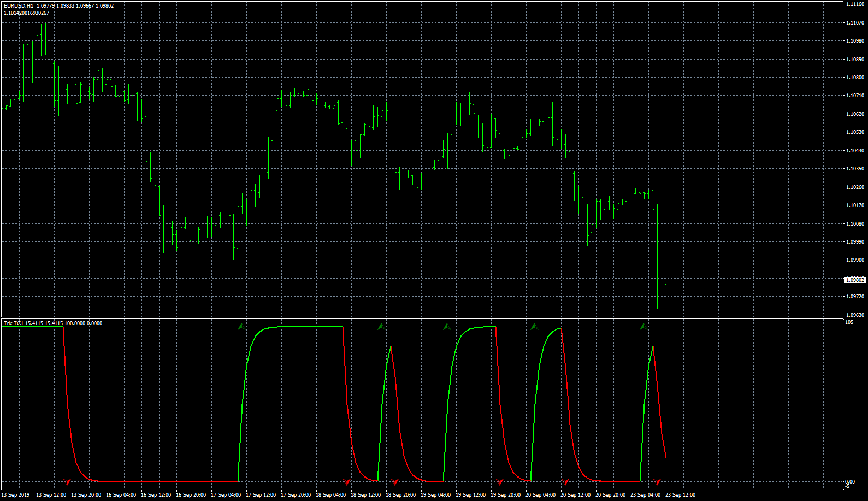Click the 20 Sep 04:00 time label
This screenshot has width=868, height=501.
pos(540,495)
